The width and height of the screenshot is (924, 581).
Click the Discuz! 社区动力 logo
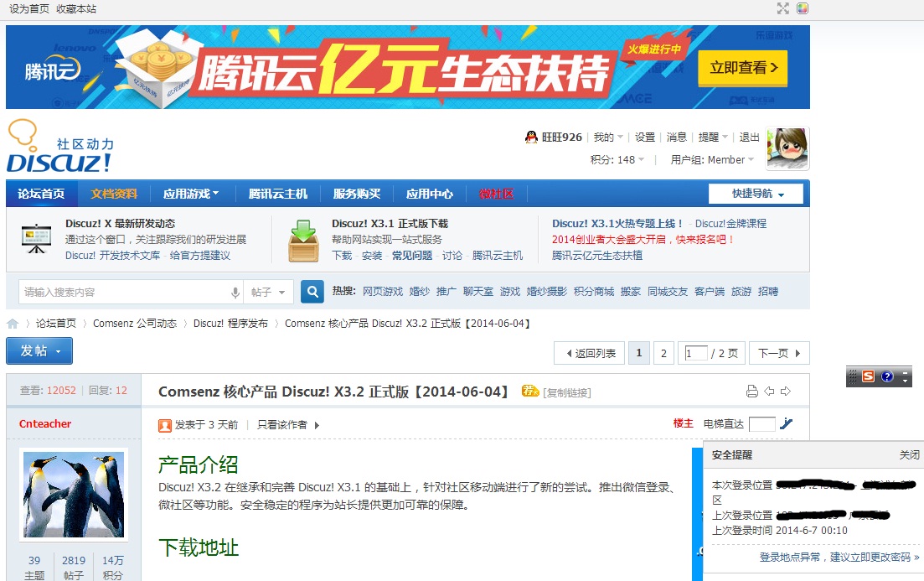point(59,146)
